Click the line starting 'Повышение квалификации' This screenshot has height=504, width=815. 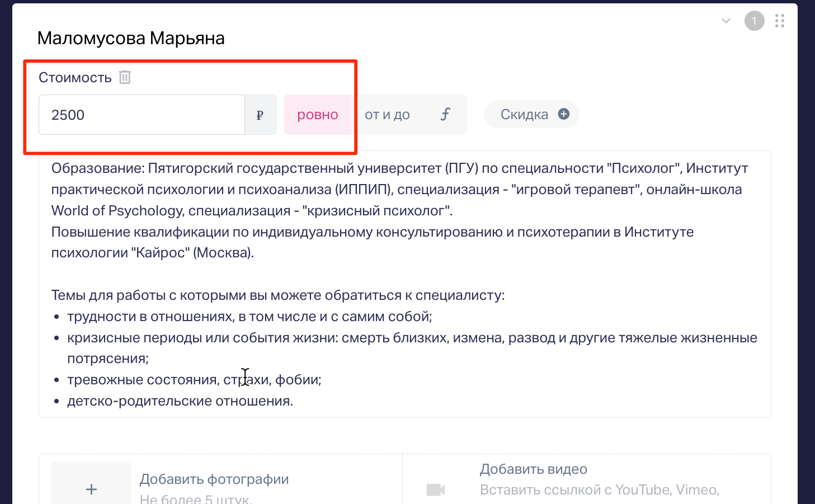[x=373, y=232]
